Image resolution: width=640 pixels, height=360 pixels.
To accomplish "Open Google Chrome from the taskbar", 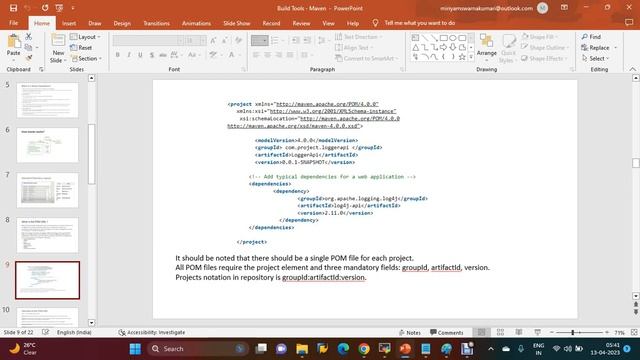I will [364, 349].
